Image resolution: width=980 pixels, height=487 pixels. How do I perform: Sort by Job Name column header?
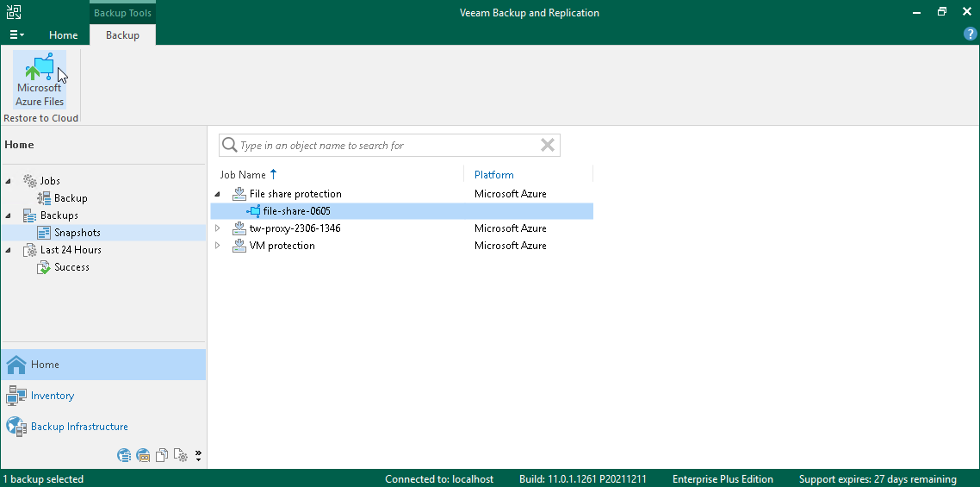coord(243,175)
